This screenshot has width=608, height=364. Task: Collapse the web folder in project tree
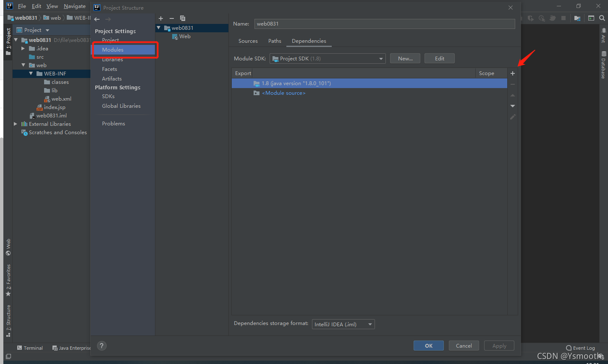point(24,65)
